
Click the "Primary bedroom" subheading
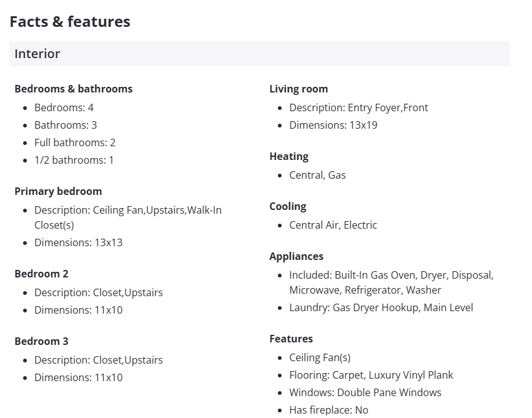(x=58, y=191)
